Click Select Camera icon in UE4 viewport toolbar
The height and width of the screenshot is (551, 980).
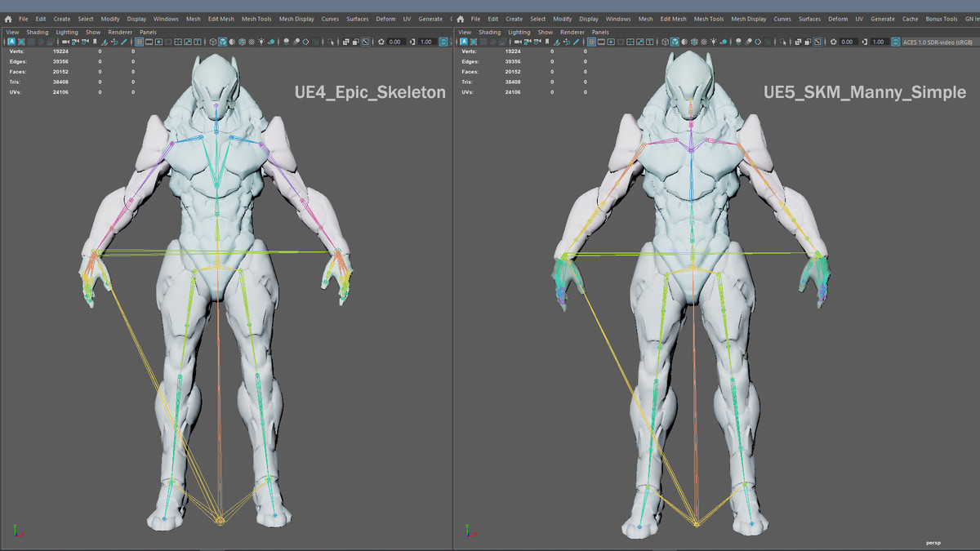coord(65,42)
